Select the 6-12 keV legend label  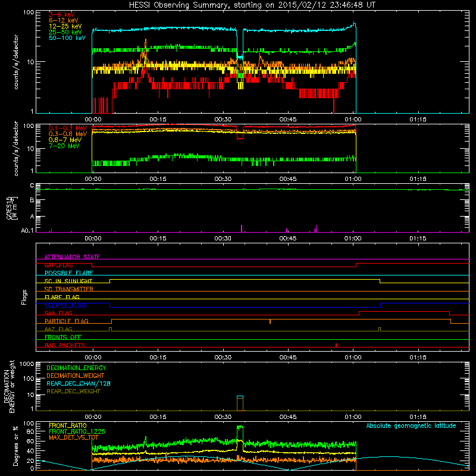pos(64,20)
